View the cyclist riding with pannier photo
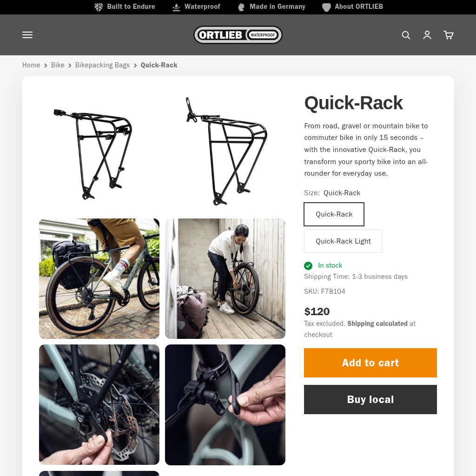 (99, 278)
